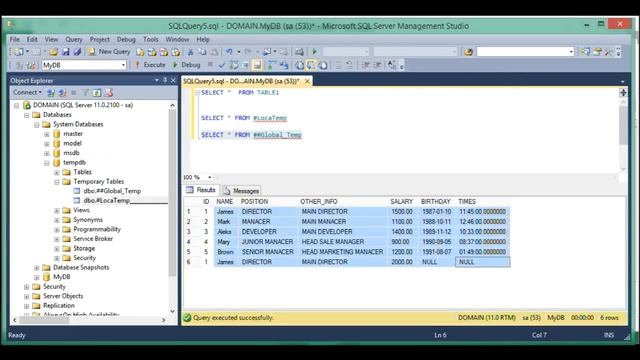
Task: Click Object Explorer horizontal scrollbar
Action: pos(89,320)
